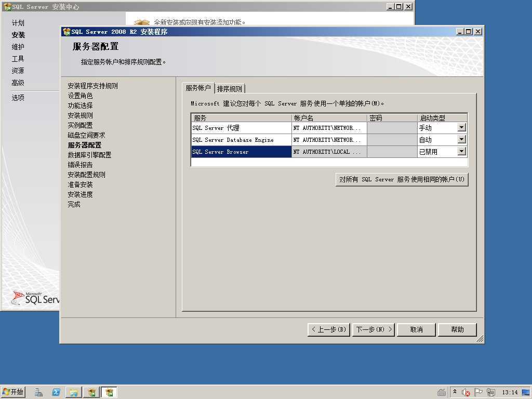Viewport: 532px width, 399px height.
Task: Click the 帮助 help button
Action: (457, 329)
